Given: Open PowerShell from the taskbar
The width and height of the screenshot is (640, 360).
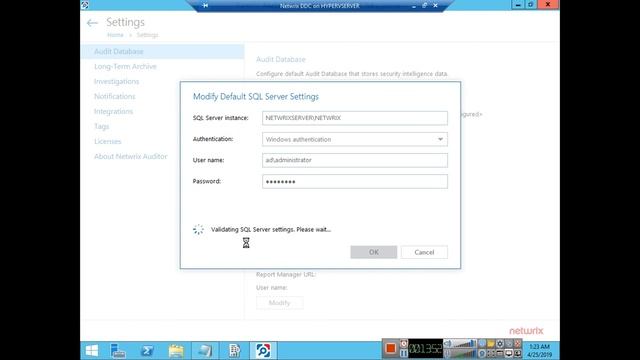Looking at the screenshot, I should pos(147,351).
